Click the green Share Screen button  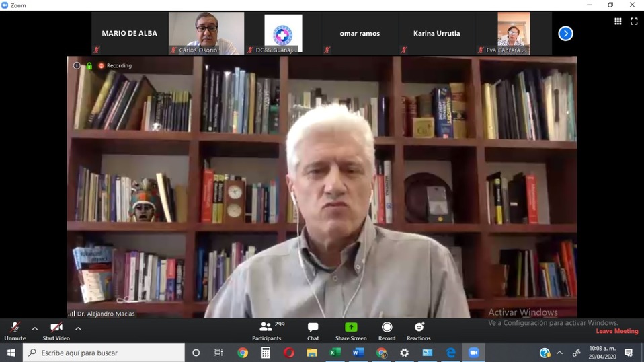click(351, 331)
